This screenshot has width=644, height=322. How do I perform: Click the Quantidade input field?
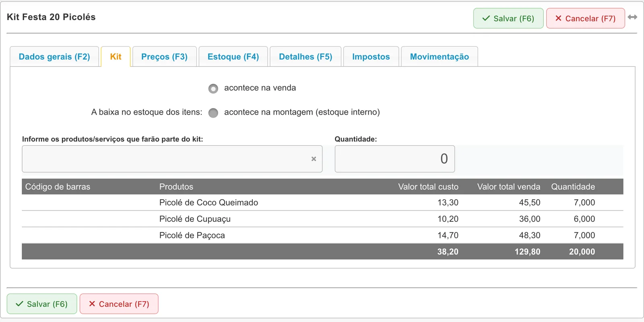(395, 159)
